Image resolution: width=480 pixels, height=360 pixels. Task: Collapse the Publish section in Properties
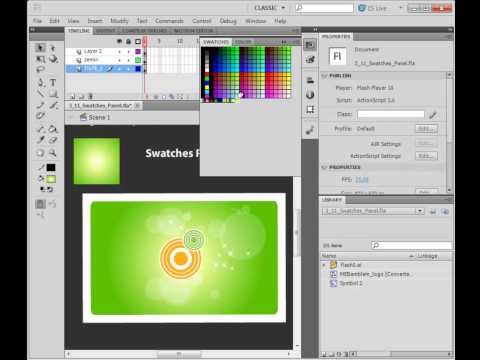(324, 76)
